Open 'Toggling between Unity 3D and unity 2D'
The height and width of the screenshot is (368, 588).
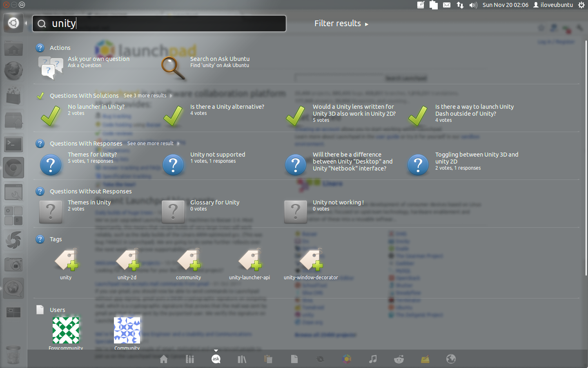pos(462,164)
